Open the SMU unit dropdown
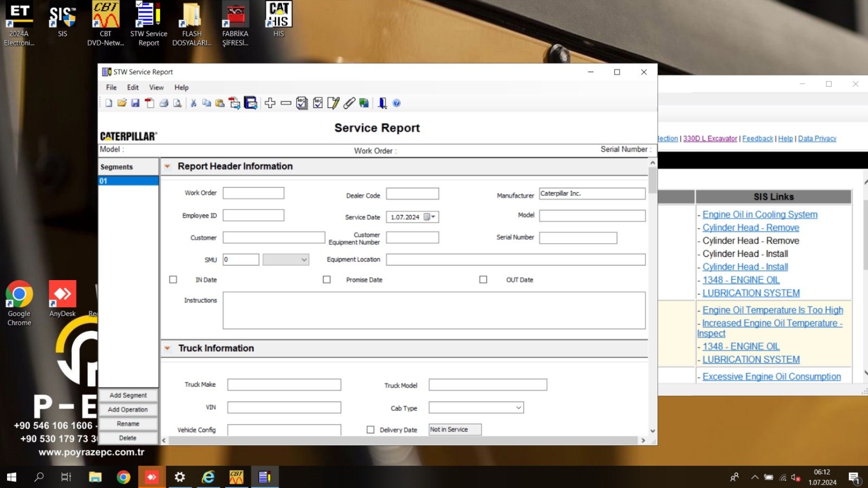 286,259
